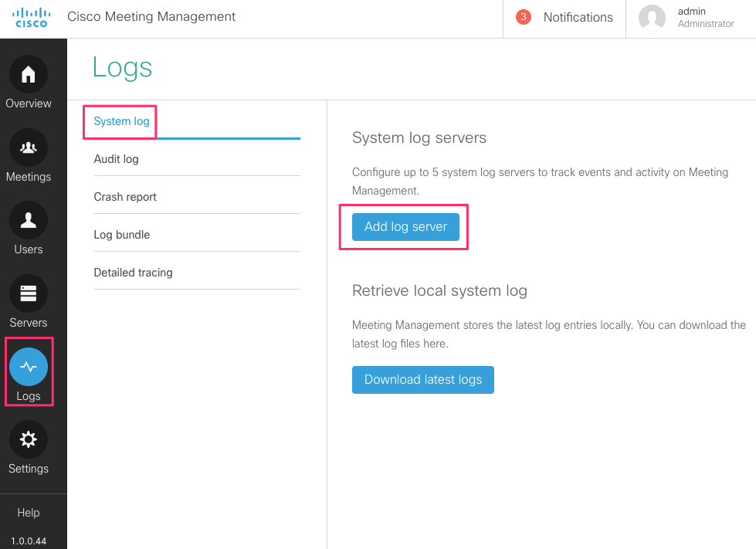Click the notifications count badge
Screen dimensions: 756x549
coord(523,17)
